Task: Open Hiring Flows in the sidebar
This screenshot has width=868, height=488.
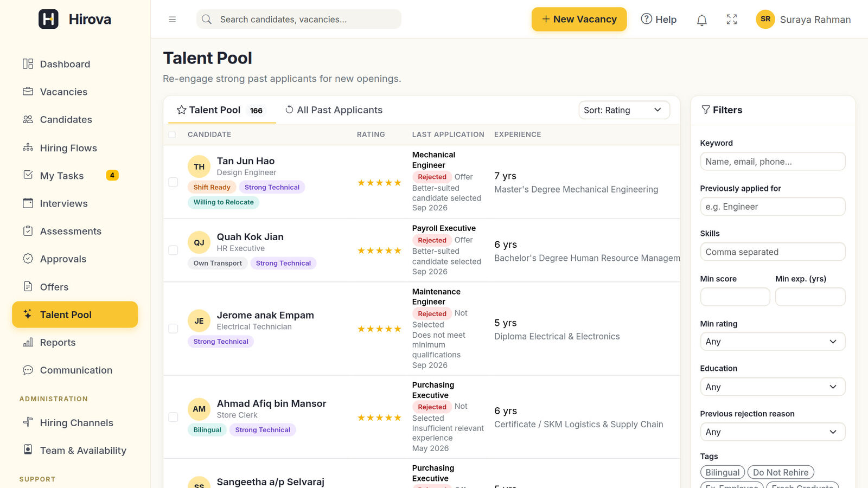Action: tap(75, 148)
